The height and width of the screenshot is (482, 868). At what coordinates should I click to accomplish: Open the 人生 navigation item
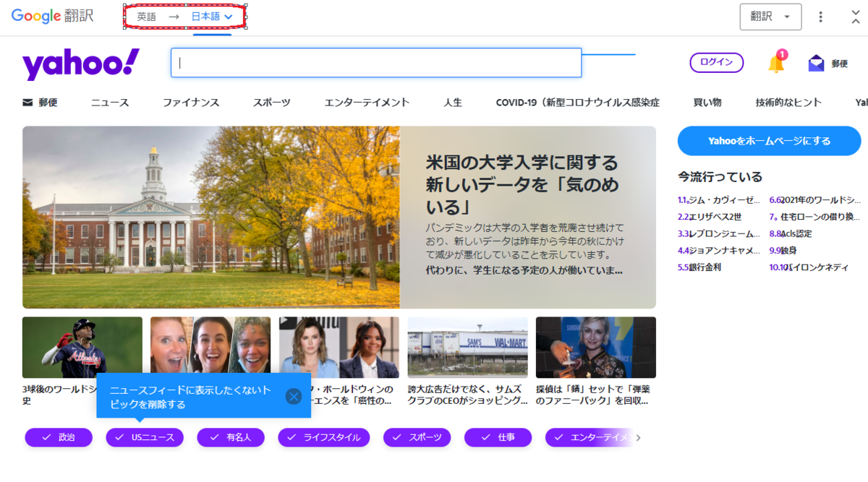453,103
